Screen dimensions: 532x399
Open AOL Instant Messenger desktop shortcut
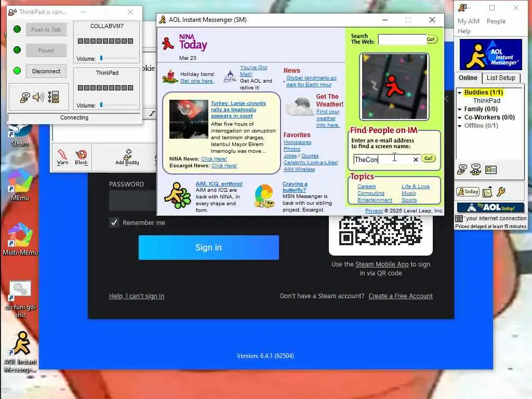pyautogui.click(x=20, y=352)
